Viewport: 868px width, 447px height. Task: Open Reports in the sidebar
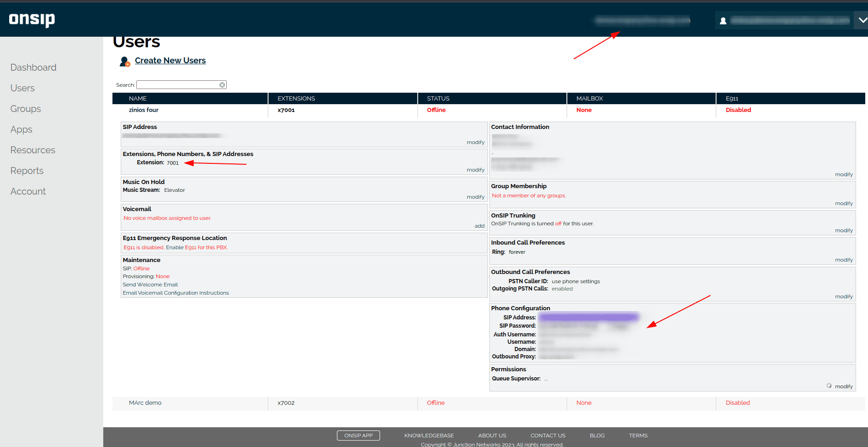(x=27, y=171)
